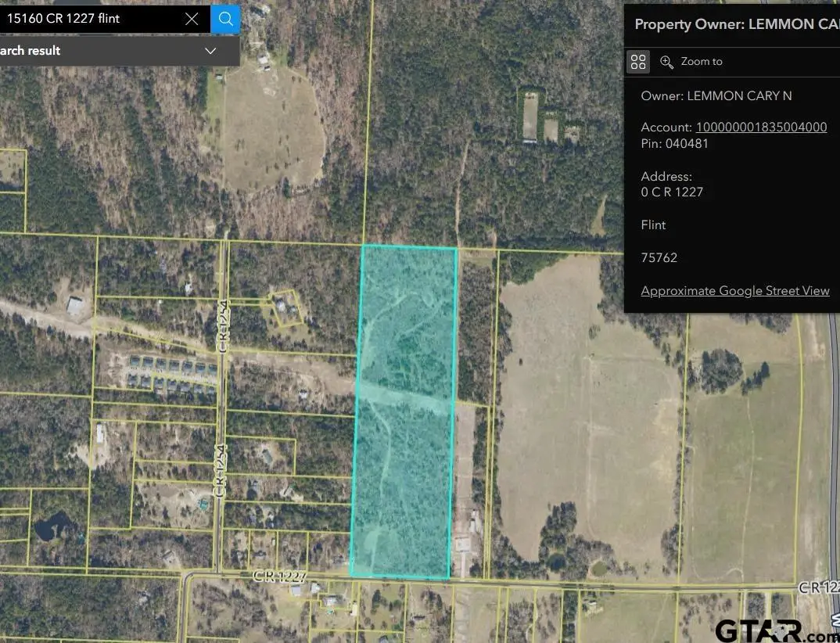
Task: Click the Pin: 040481 text in popup
Action: coord(674,143)
